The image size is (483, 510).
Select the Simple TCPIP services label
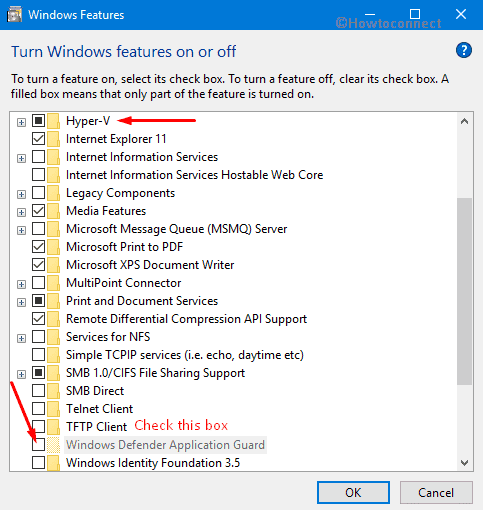pyautogui.click(x=185, y=355)
